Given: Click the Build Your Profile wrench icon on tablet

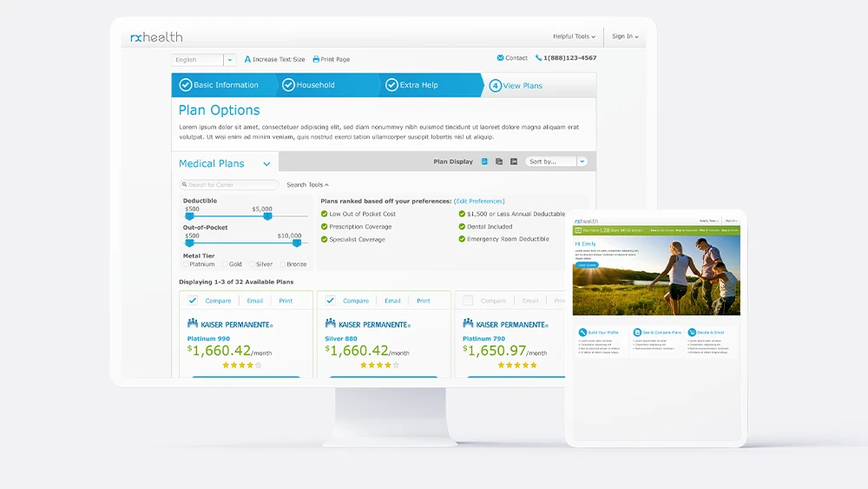Looking at the screenshot, I should (x=582, y=333).
